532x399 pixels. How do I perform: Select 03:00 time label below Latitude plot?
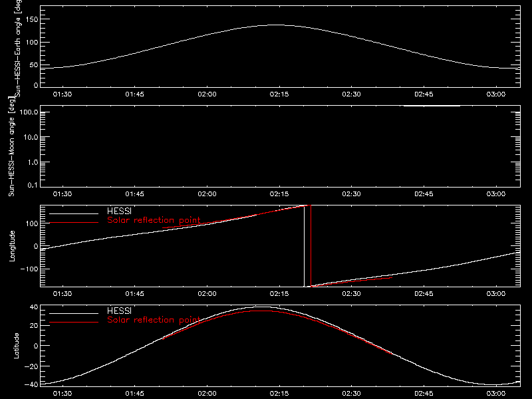[496, 394]
